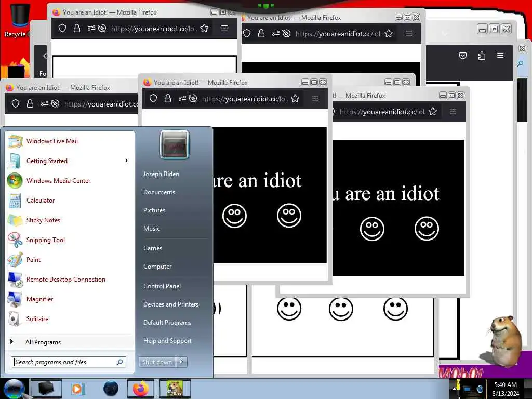Click the URL in top-left Firefox window
Screen dimensions: 532x399
point(154,29)
